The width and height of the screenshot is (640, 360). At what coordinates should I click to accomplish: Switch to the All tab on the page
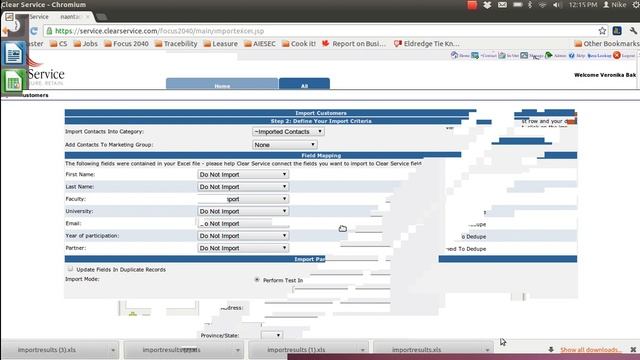click(x=304, y=84)
